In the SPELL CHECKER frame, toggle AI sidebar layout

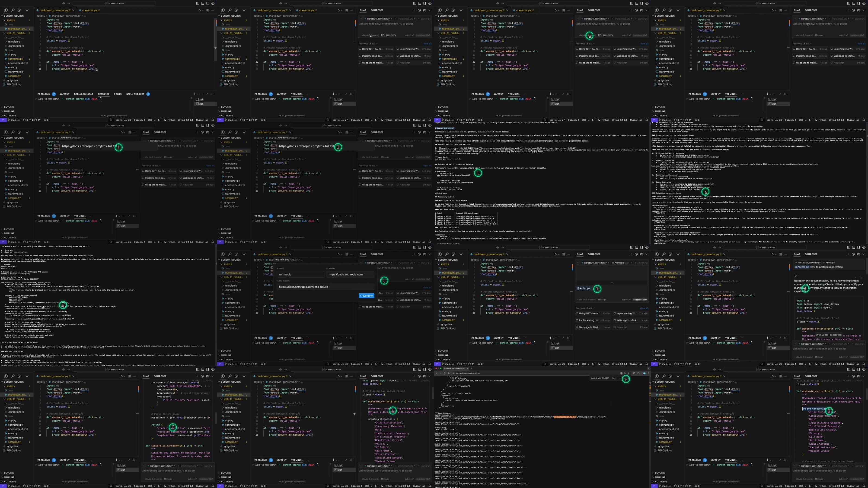click(208, 3)
